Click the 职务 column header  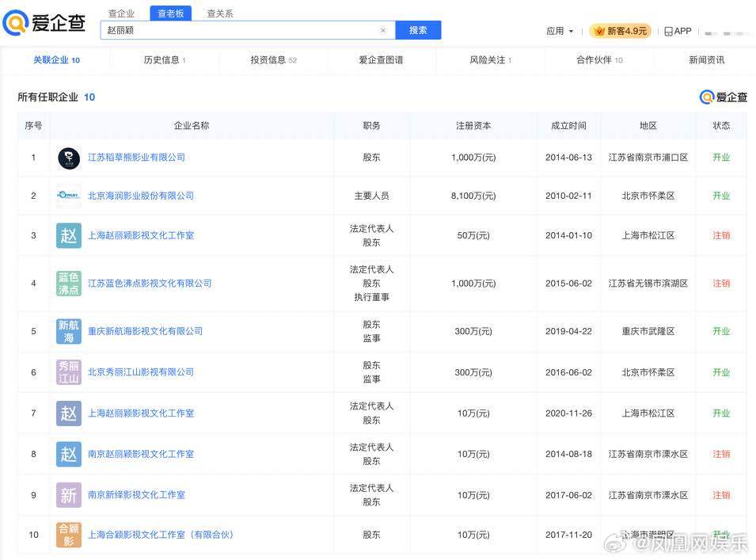pyautogui.click(x=372, y=126)
